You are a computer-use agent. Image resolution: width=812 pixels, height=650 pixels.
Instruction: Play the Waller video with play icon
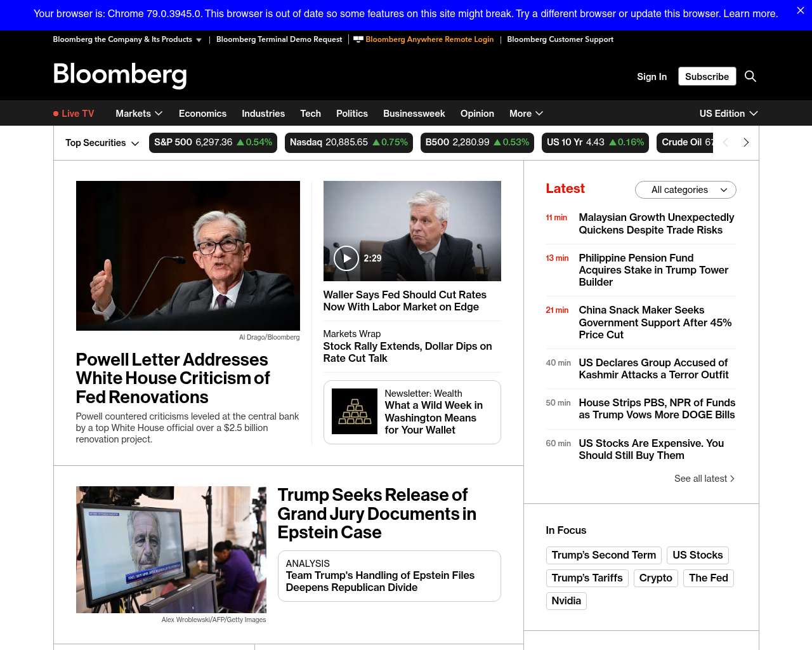[x=346, y=258]
